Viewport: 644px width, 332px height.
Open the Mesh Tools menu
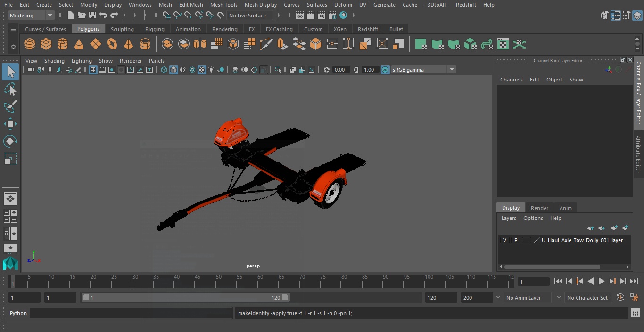223,5
